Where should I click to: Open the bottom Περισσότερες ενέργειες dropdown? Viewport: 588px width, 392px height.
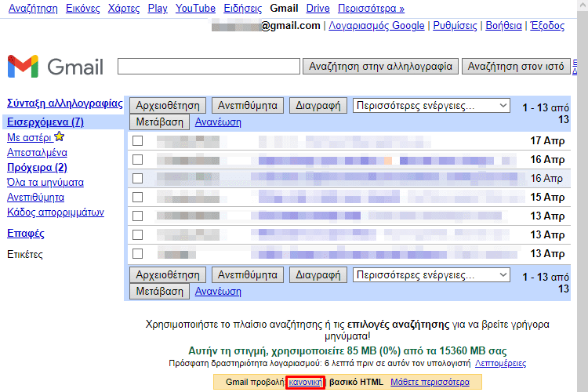point(431,275)
